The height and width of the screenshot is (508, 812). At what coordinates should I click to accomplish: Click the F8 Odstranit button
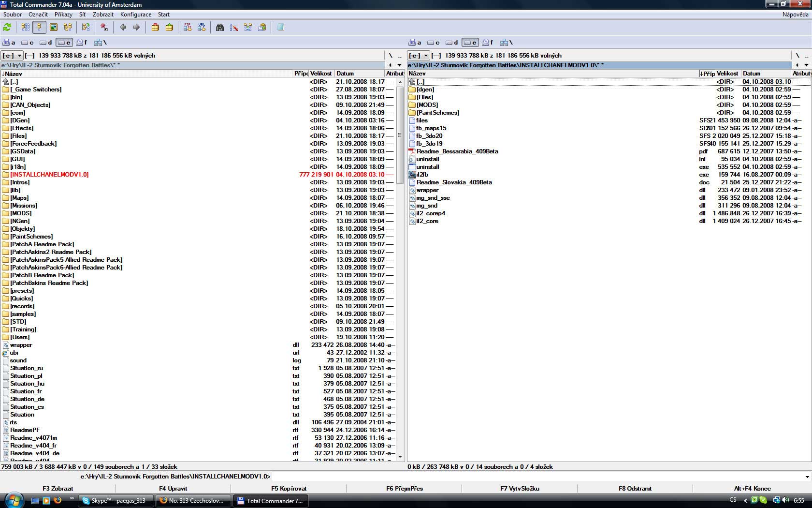pyautogui.click(x=635, y=488)
